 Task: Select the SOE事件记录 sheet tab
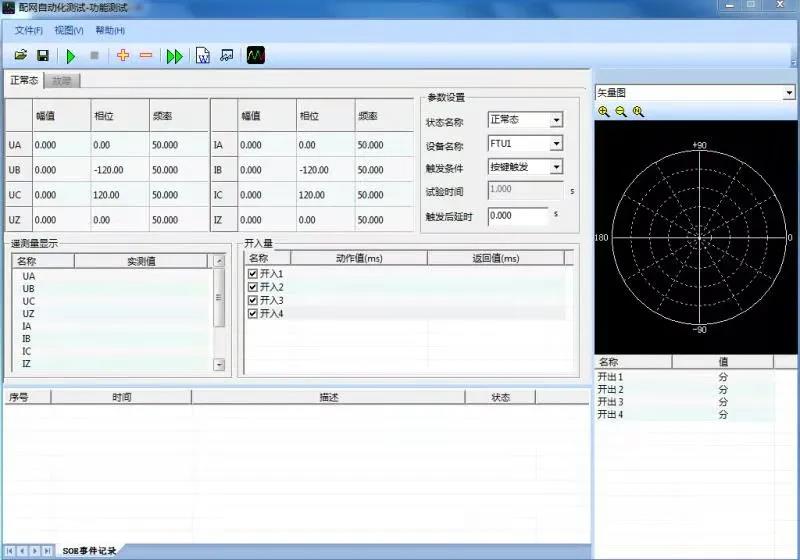[x=90, y=551]
